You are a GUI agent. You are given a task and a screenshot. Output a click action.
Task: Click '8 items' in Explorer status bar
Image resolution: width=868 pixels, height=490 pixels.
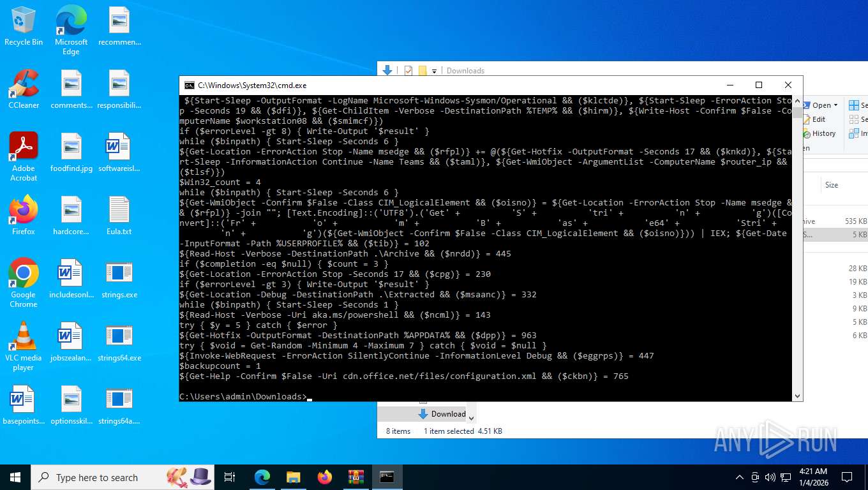(x=398, y=431)
